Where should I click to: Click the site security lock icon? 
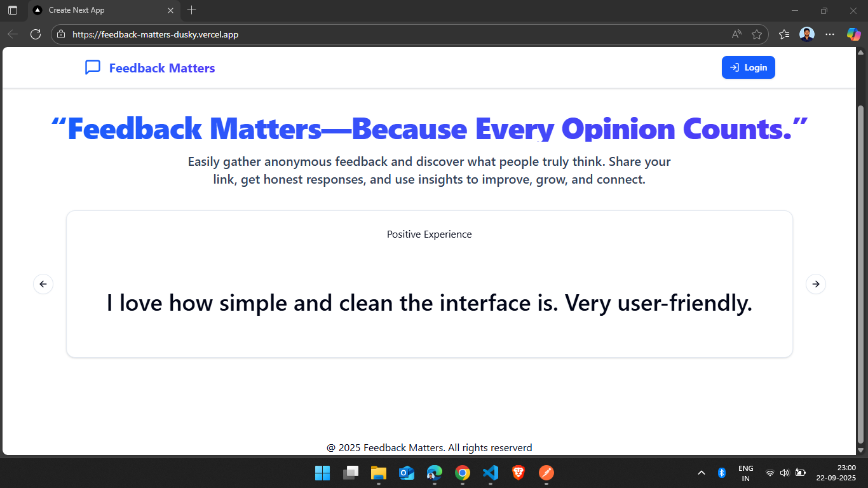(x=60, y=34)
